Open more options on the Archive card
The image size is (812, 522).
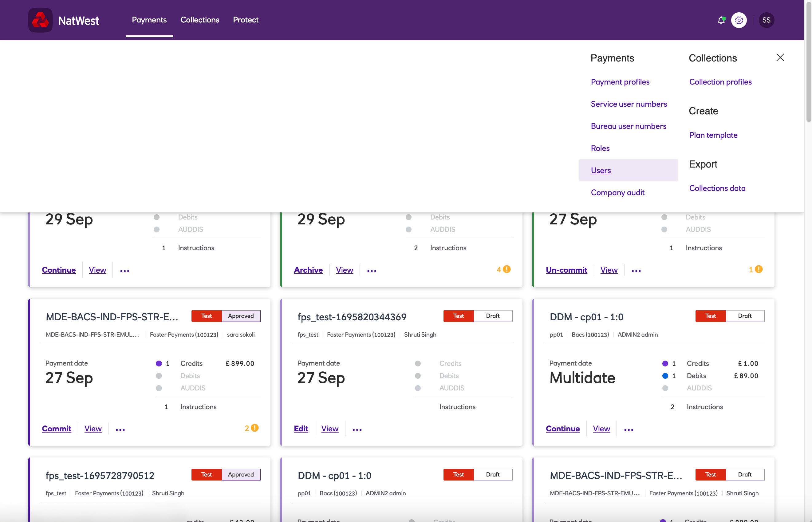pyautogui.click(x=372, y=271)
